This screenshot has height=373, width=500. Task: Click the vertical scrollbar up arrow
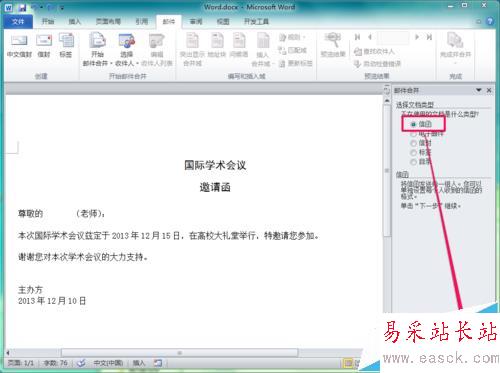[387, 100]
